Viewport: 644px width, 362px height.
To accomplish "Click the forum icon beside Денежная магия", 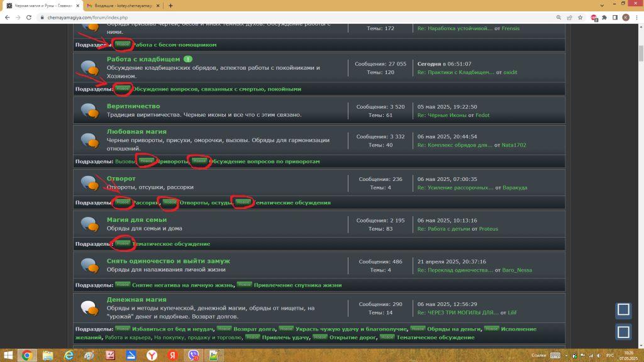I will tap(89, 308).
